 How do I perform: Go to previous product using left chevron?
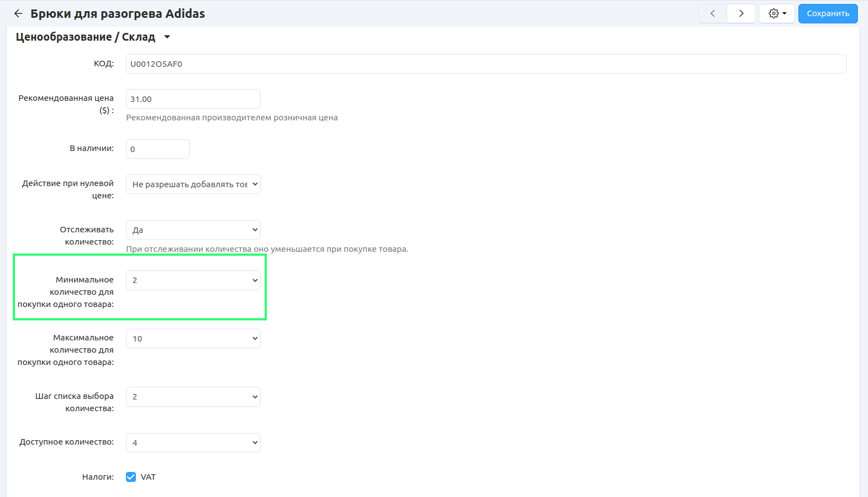pos(713,13)
